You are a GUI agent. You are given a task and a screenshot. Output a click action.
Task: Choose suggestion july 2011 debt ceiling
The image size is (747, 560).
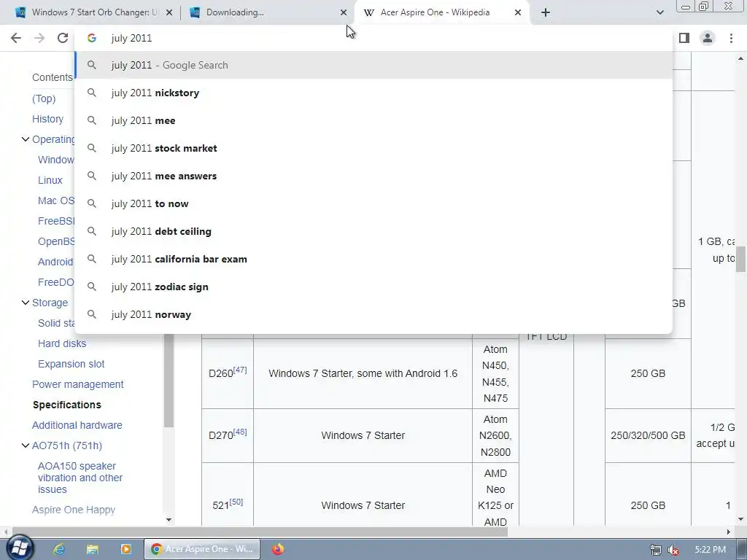(x=374, y=231)
